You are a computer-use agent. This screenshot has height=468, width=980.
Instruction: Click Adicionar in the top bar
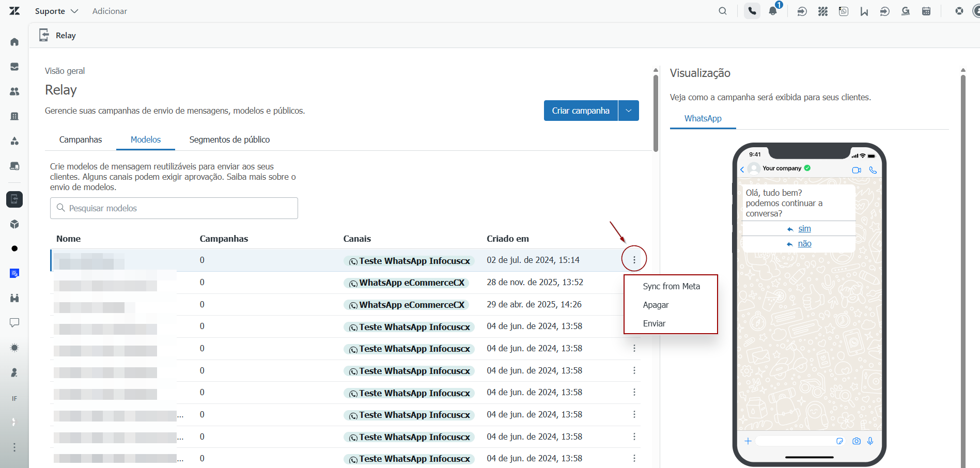click(110, 11)
